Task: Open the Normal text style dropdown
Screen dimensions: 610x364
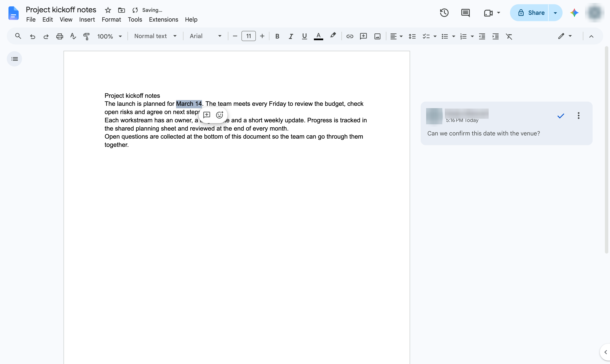Action: (x=155, y=36)
